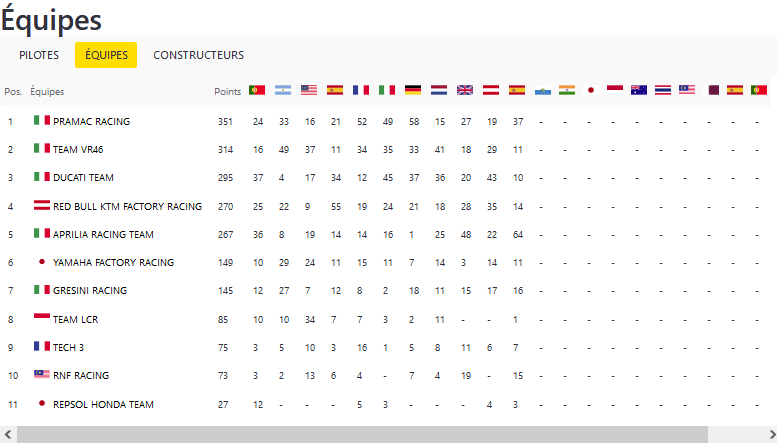777x446 pixels.
Task: Open the PRAMAC RACING team link
Action: pos(91,122)
